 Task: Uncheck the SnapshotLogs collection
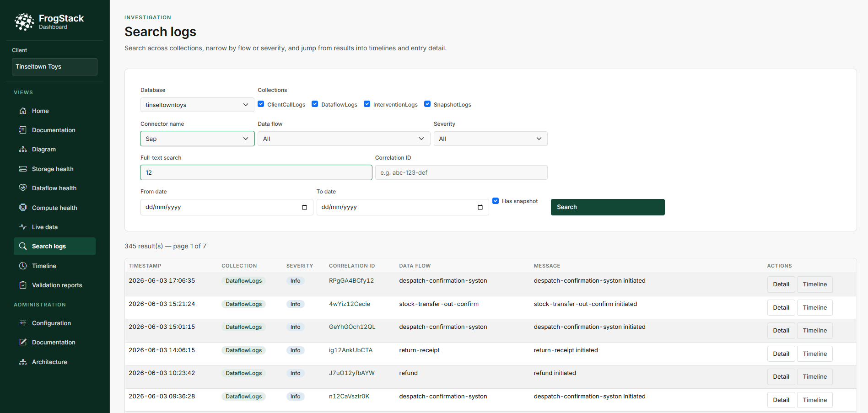pyautogui.click(x=427, y=104)
